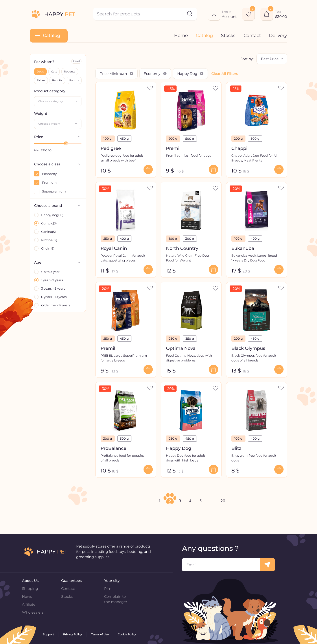
Task: Favorite the Eukanuba product
Action: [x=281, y=188]
